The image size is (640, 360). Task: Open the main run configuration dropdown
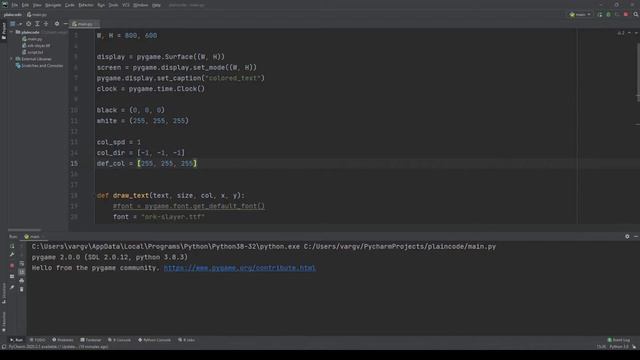pos(580,14)
